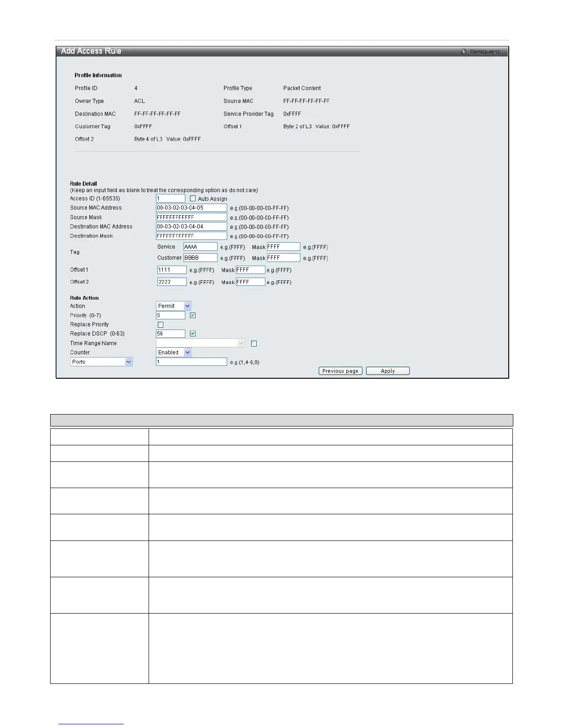Image resolution: width=563 pixels, height=728 pixels.
Task: Click the Source MAC Address field
Action: click(192, 208)
